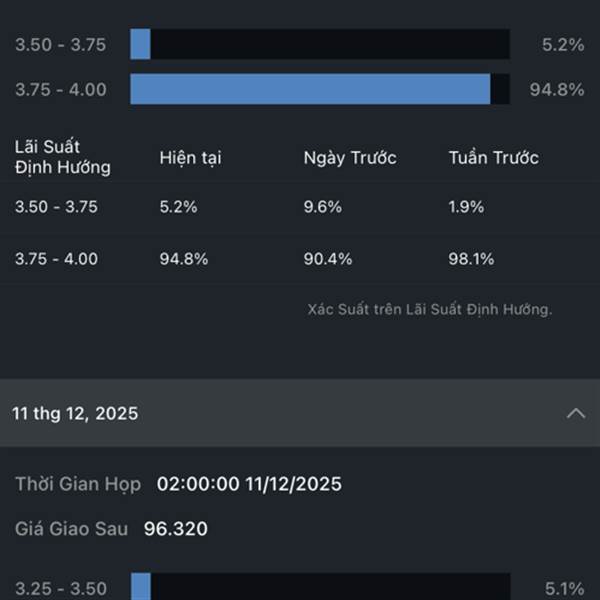This screenshot has height=600, width=600.
Task: Click the 3.75 - 4.00 probability bar
Action: pos(320,89)
